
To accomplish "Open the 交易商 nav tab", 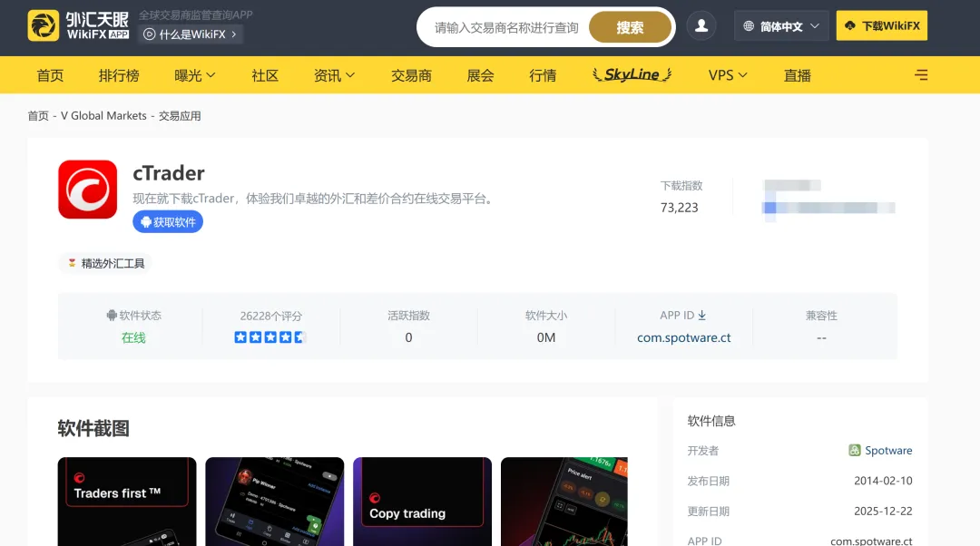I will coord(411,75).
